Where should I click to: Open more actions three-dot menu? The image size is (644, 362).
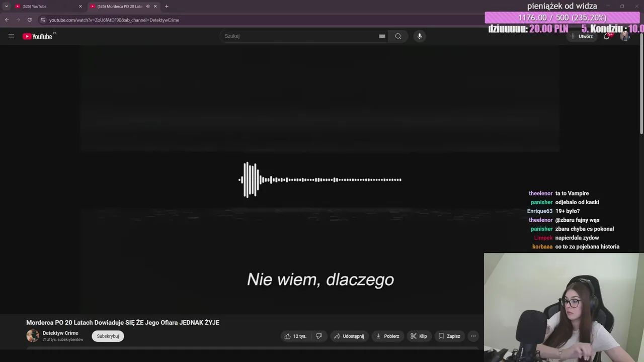(473, 336)
